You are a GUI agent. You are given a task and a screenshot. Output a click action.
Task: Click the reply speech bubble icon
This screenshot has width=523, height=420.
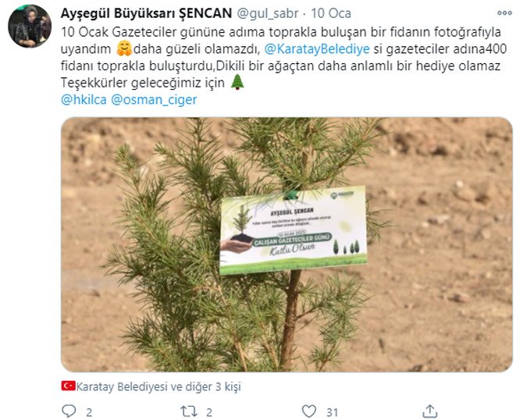[69, 411]
